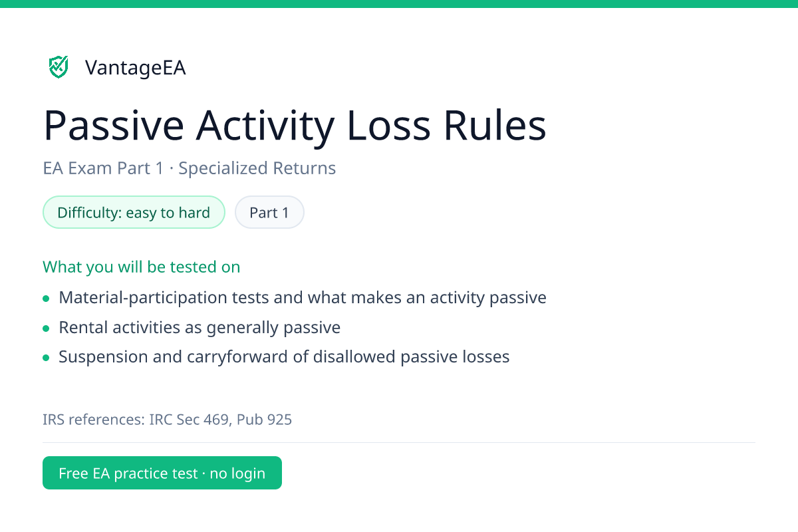798x532 pixels.
Task: Click the green bullet dot before Material-participation
Action: click(x=46, y=299)
